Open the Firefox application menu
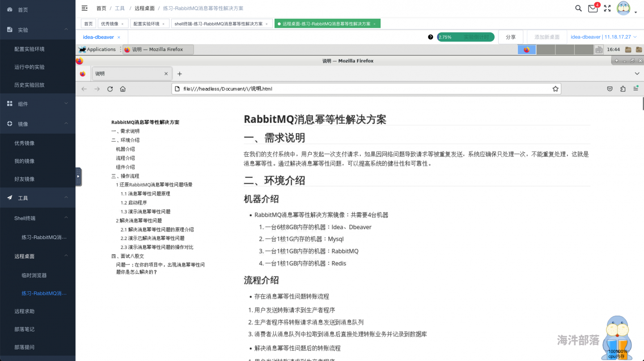644x361 pixels. tap(636, 89)
